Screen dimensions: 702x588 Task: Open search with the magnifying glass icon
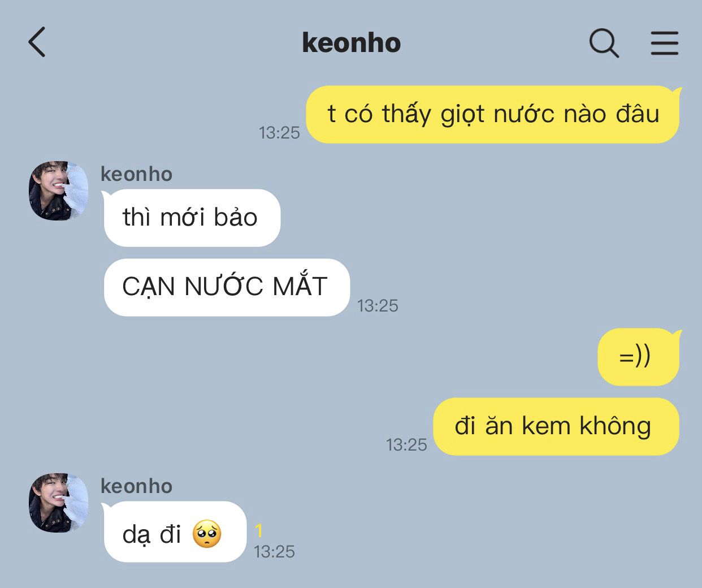(604, 43)
